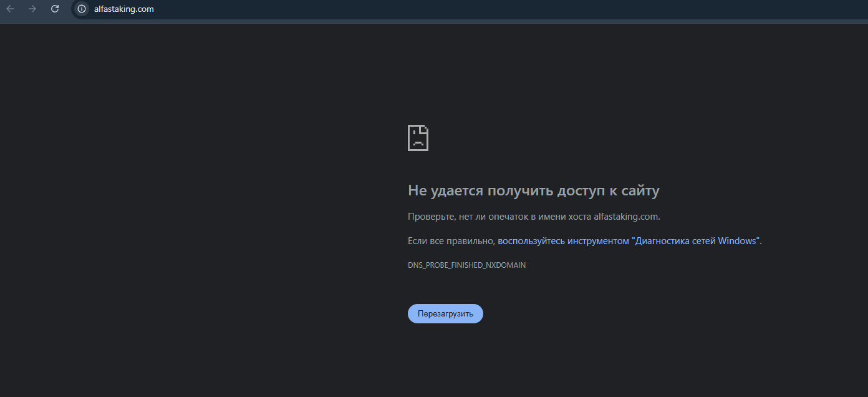Click the word "хоста" in the error paragraph
The width and height of the screenshot is (868, 397).
[x=579, y=217]
